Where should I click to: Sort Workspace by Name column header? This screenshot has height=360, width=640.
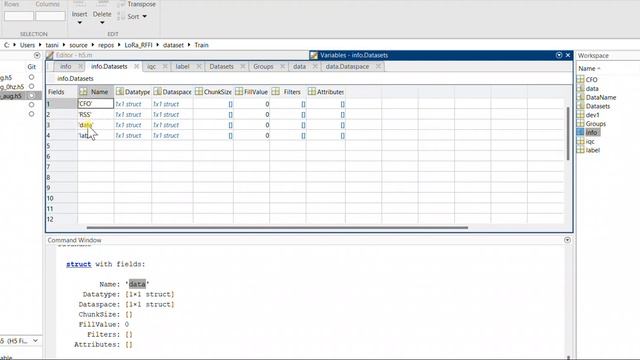coord(589,69)
